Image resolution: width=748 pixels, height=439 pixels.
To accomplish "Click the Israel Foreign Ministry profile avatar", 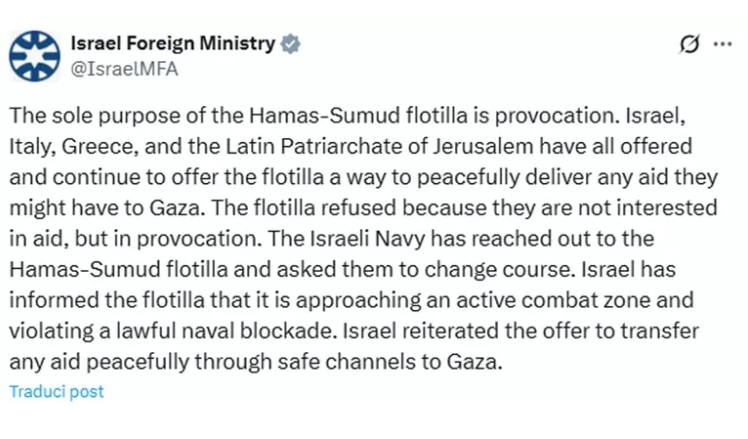I will [x=35, y=56].
